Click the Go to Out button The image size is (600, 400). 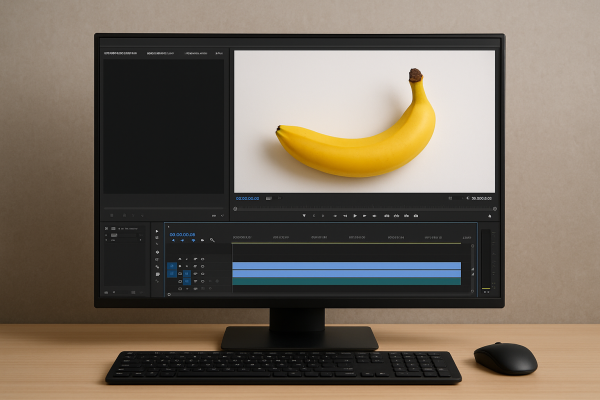click(374, 216)
